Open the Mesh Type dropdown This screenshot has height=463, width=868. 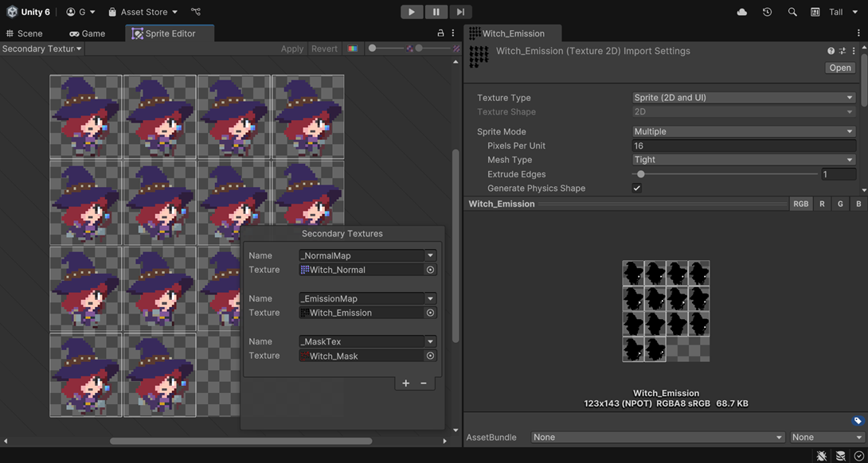click(x=744, y=160)
